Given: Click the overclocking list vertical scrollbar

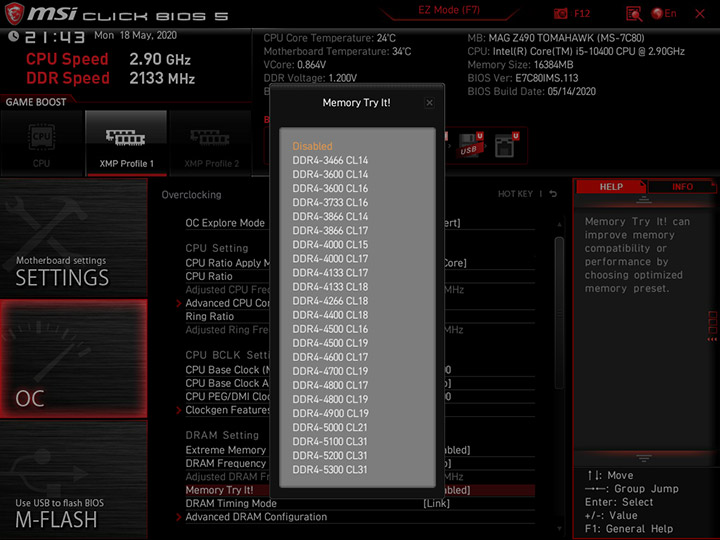Looking at the screenshot, I should tap(559, 312).
